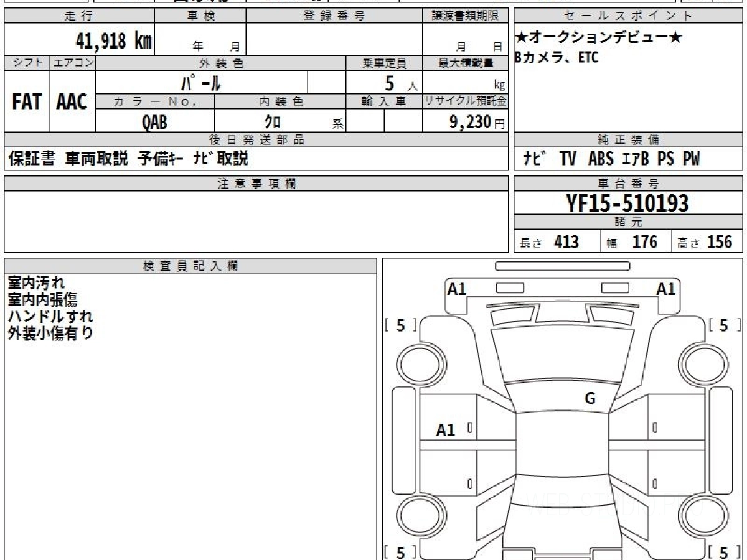Click the ナビ TV ABS エアB PS PW equipment line
The height and width of the screenshot is (560, 747).
pos(611,159)
